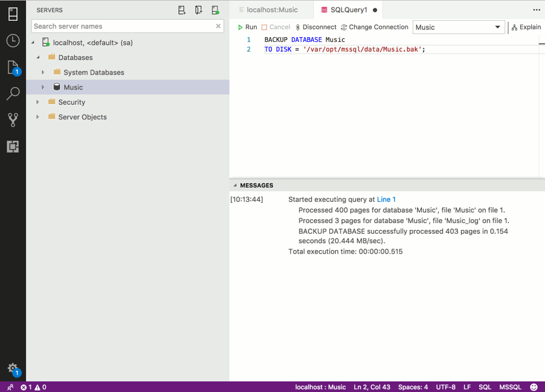
Task: Click the Disconnect button
Action: coord(316,27)
